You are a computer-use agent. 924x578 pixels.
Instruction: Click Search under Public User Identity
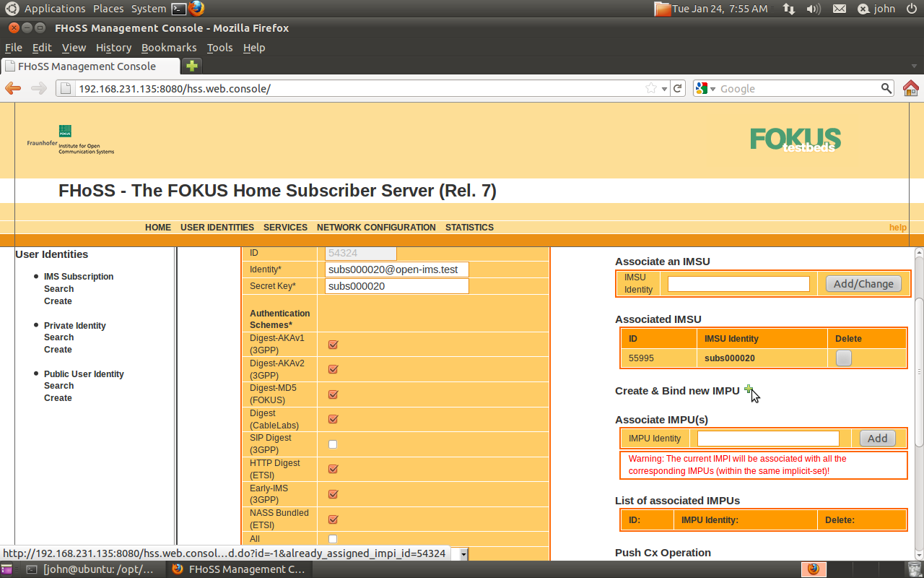pos(58,386)
